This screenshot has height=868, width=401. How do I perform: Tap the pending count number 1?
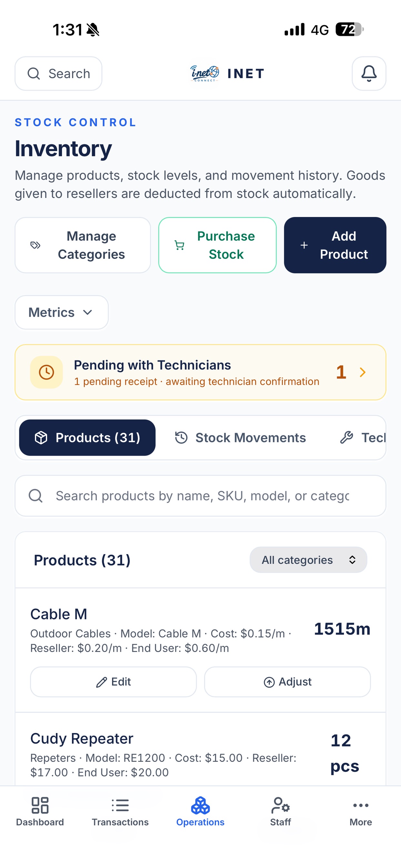pos(341,372)
